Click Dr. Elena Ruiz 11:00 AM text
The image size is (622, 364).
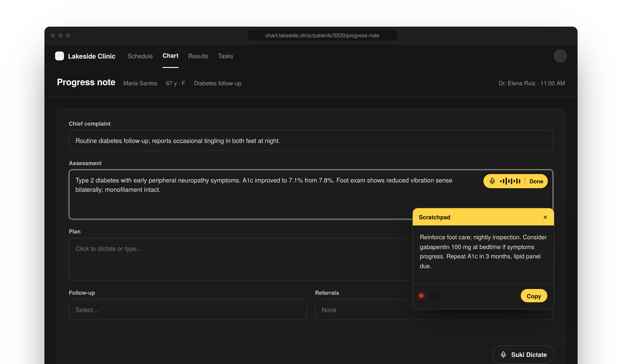click(532, 83)
